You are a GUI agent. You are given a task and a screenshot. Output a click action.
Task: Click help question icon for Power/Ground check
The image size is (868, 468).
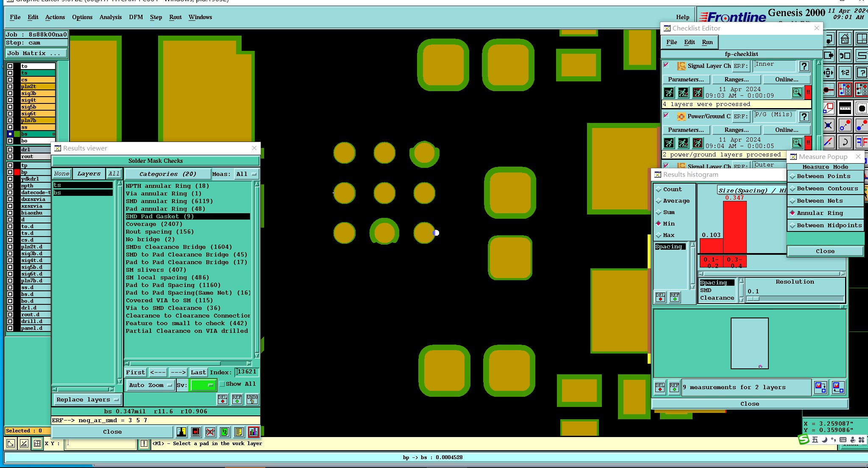point(804,116)
